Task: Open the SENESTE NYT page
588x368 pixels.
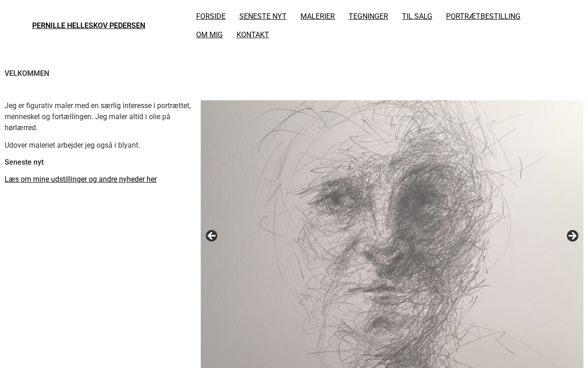Action: pyautogui.click(x=263, y=17)
